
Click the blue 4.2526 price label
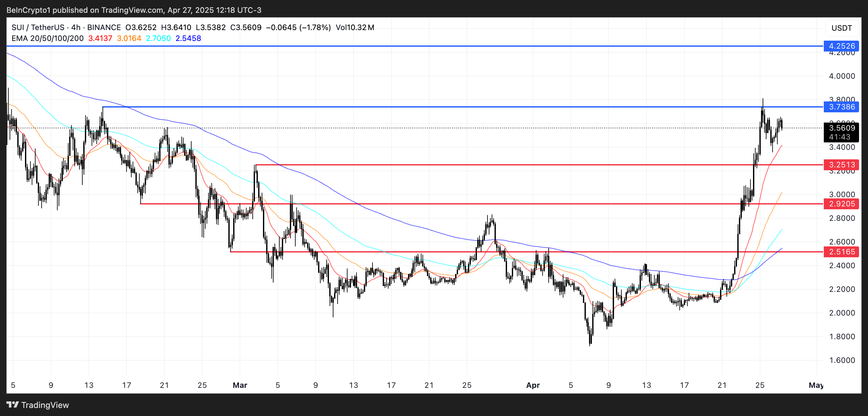841,46
